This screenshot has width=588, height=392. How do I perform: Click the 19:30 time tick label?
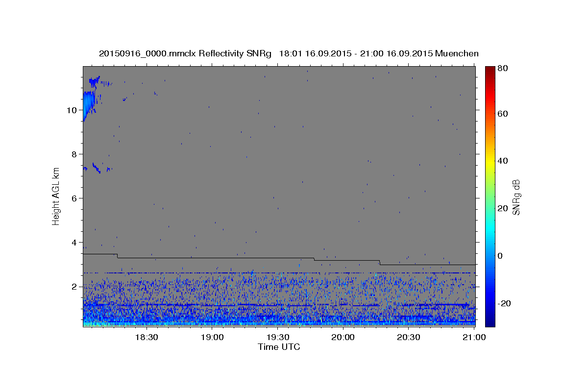point(277,337)
